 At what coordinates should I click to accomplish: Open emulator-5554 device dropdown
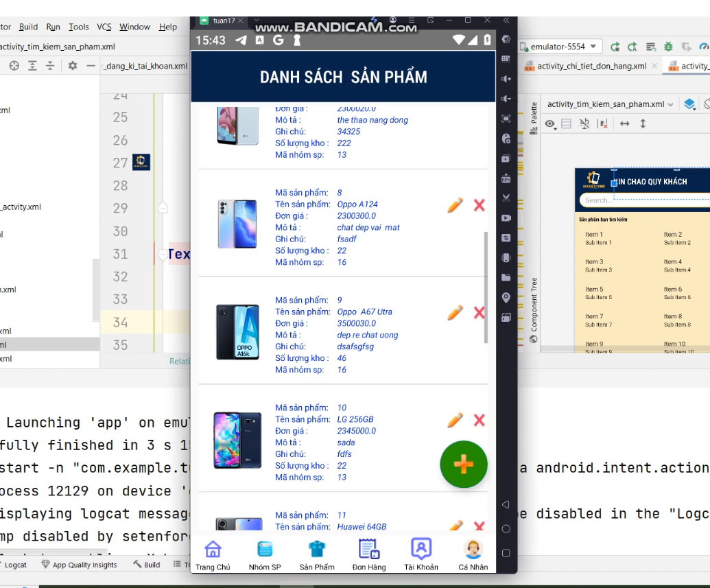(x=560, y=46)
